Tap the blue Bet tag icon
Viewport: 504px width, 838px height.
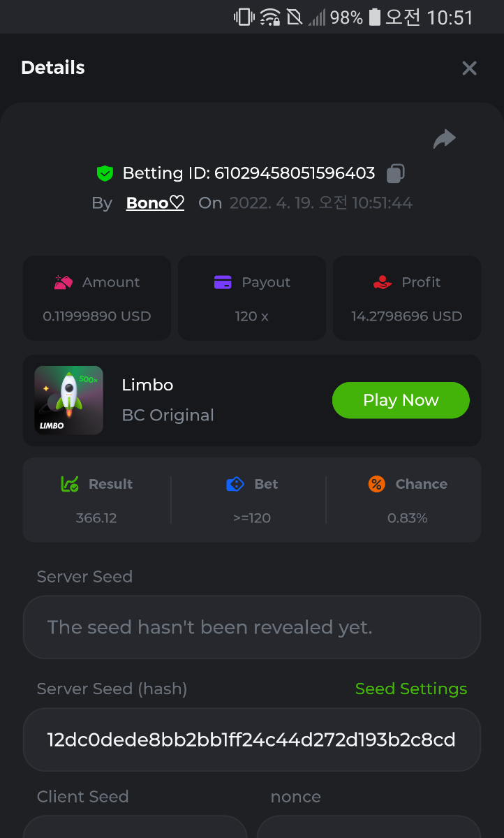[235, 484]
